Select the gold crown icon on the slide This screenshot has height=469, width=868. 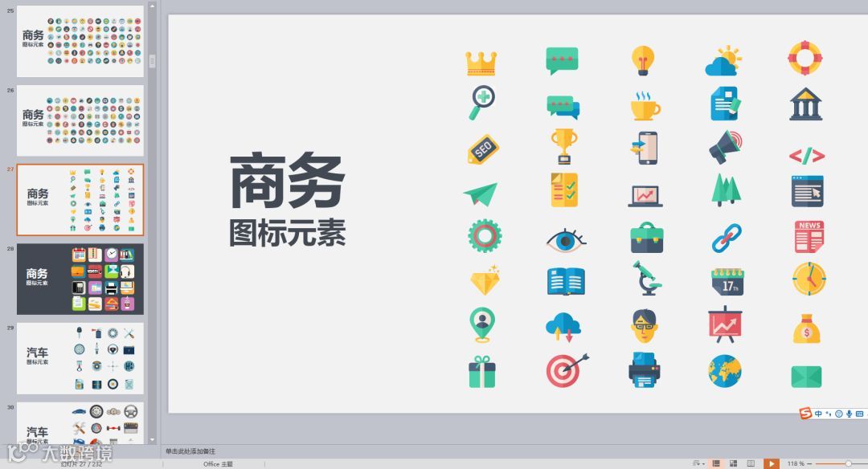(481, 63)
